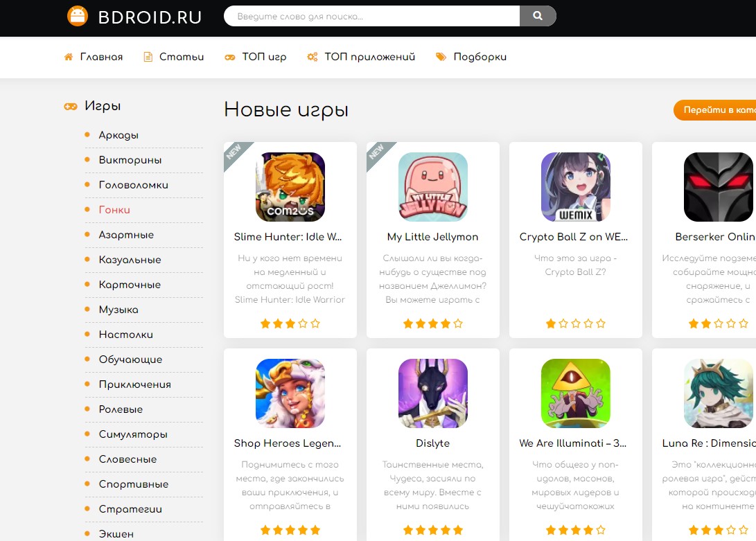Image resolution: width=756 pixels, height=541 pixels.
Task: Open the Головоломки category
Action: click(x=133, y=185)
